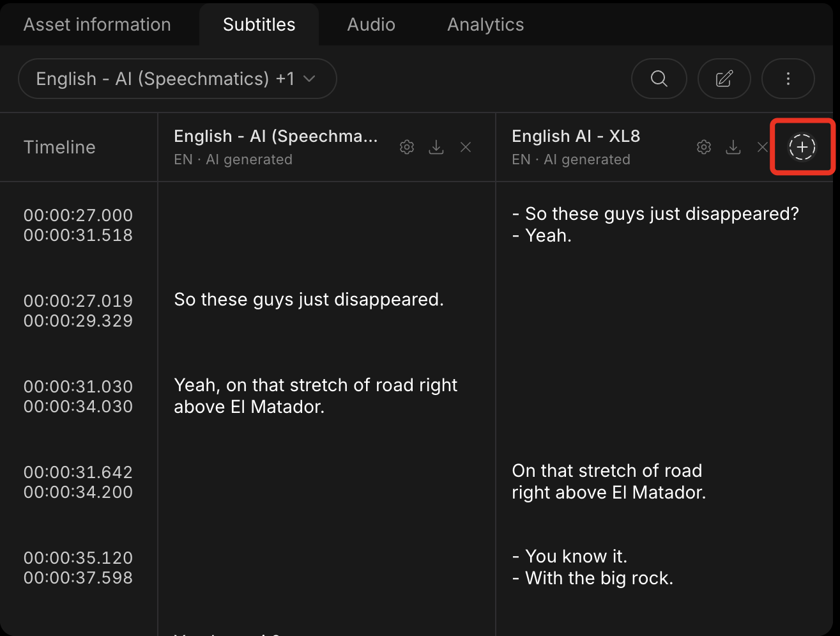Click the "English AI - XL8" column title
The height and width of the screenshot is (636, 840).
click(576, 136)
